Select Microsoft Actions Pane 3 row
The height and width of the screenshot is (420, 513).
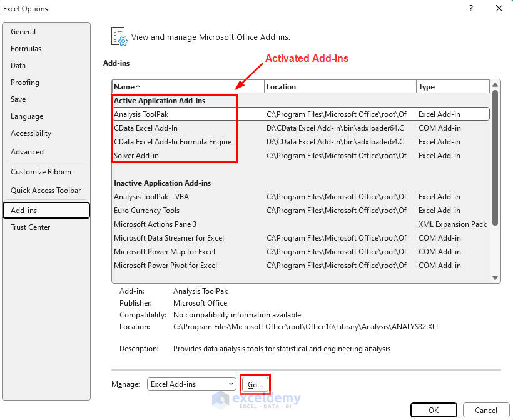[x=301, y=224]
